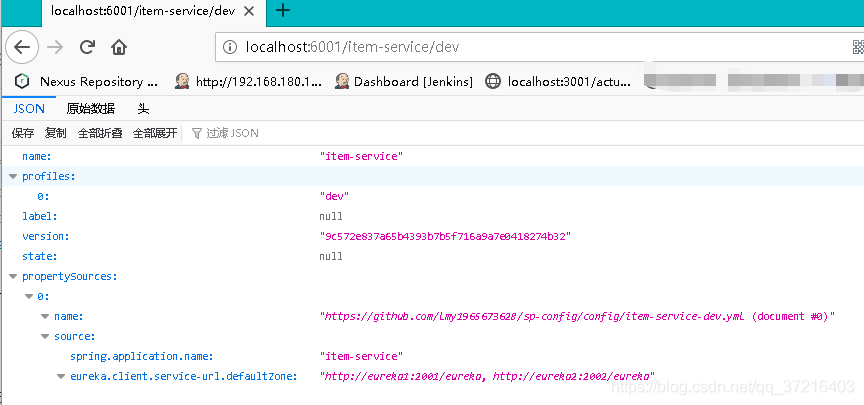Screen dimensions: 864x405
Task: Select the "item-service" value of top-level name
Action: (x=361, y=156)
